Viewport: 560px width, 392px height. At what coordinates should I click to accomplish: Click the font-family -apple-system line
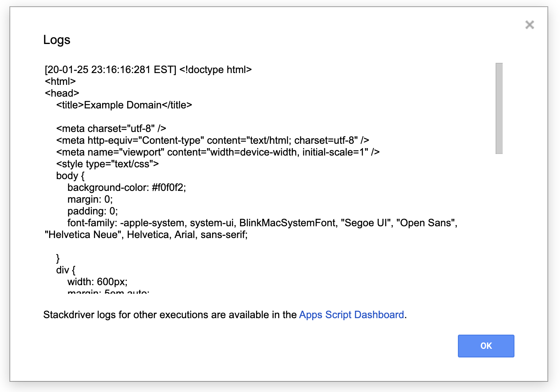[262, 223]
